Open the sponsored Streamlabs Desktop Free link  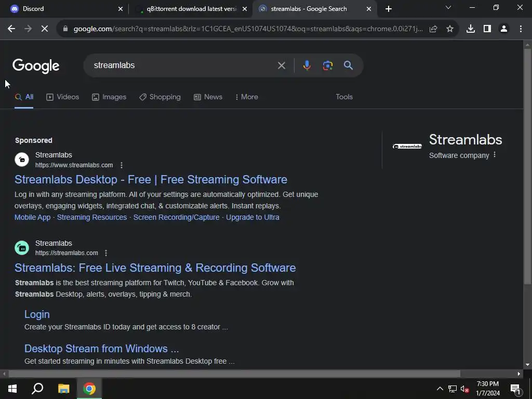coord(151,179)
